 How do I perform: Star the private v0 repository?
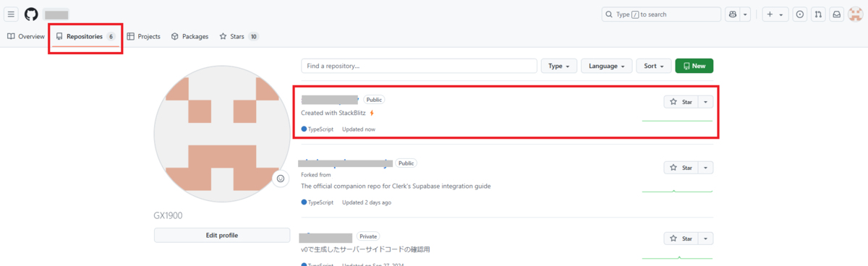point(681,239)
